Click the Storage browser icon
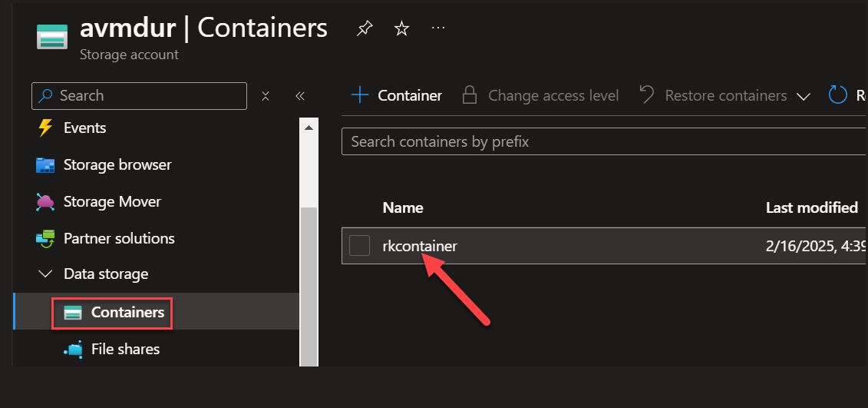868x408 pixels. click(45, 165)
